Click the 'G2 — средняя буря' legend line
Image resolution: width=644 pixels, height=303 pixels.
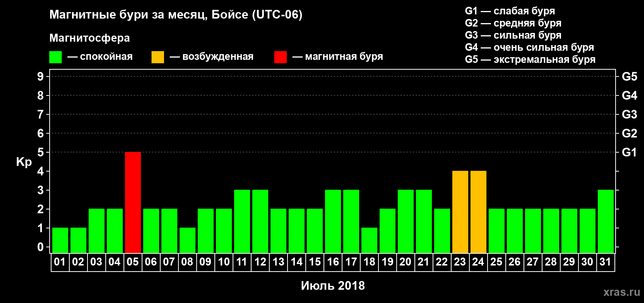click(x=513, y=23)
